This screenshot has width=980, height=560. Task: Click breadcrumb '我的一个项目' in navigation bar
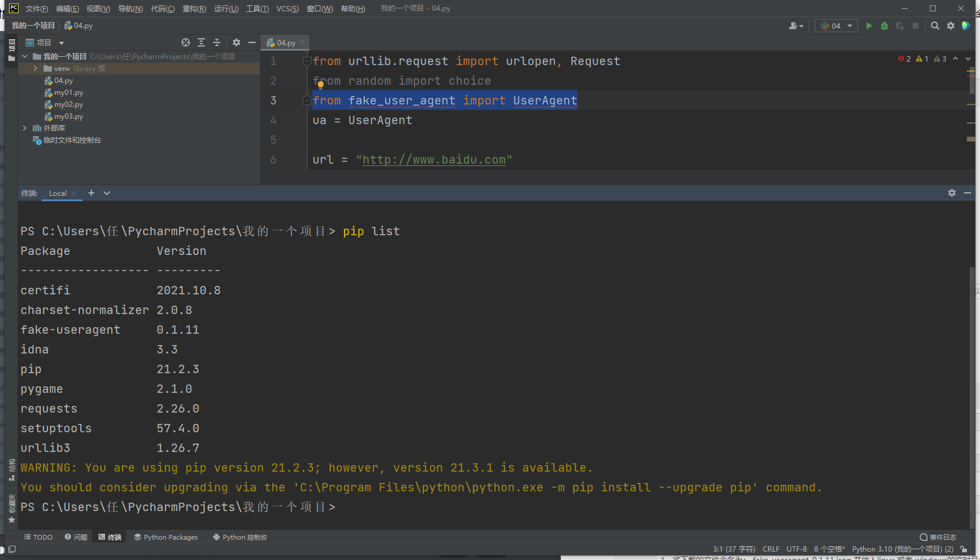33,26
